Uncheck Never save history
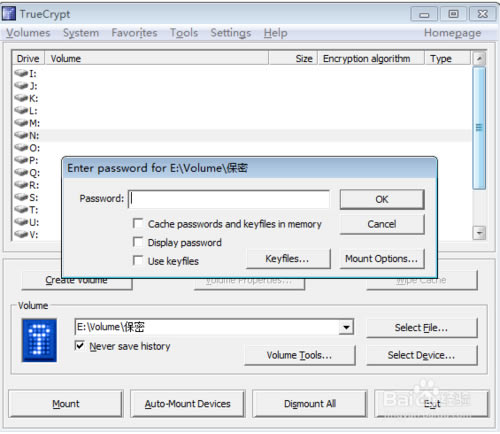 [80, 346]
